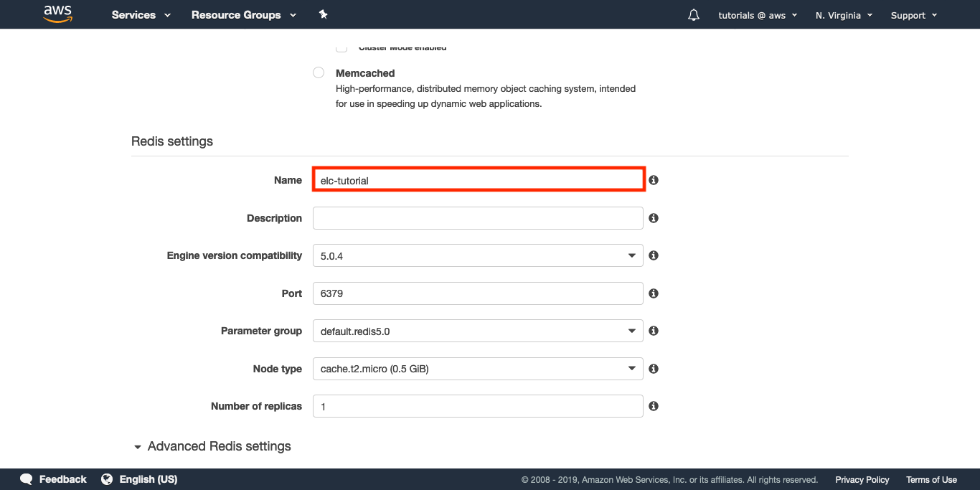The height and width of the screenshot is (490, 980).
Task: Open Parameter group dropdown
Action: [478, 331]
